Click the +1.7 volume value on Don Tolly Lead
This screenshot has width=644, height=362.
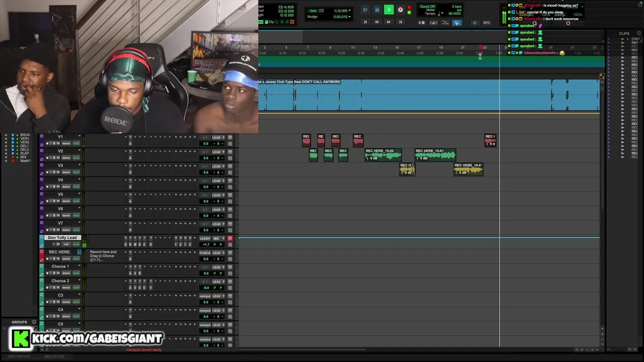[205, 245]
